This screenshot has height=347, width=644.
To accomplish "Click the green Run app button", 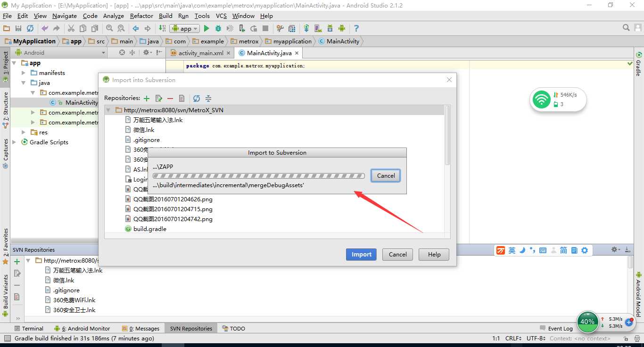I will click(x=206, y=28).
